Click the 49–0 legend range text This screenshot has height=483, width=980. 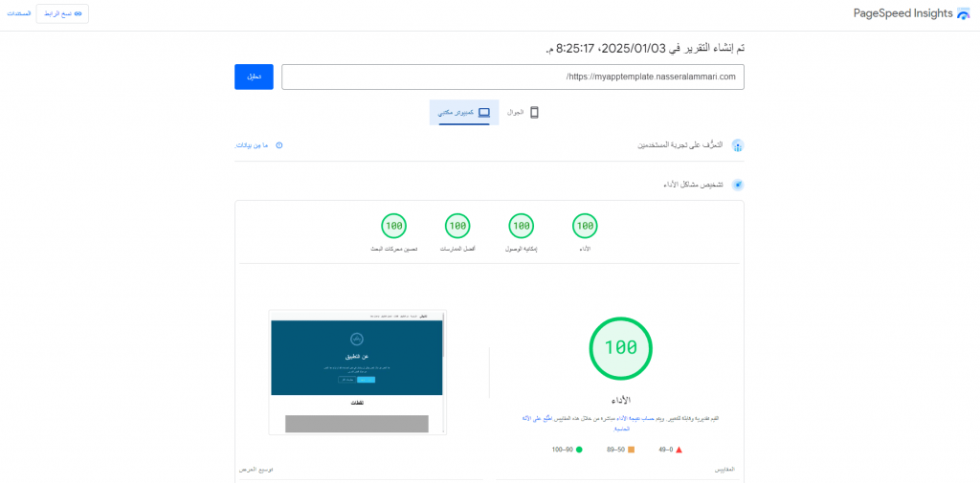(x=666, y=450)
